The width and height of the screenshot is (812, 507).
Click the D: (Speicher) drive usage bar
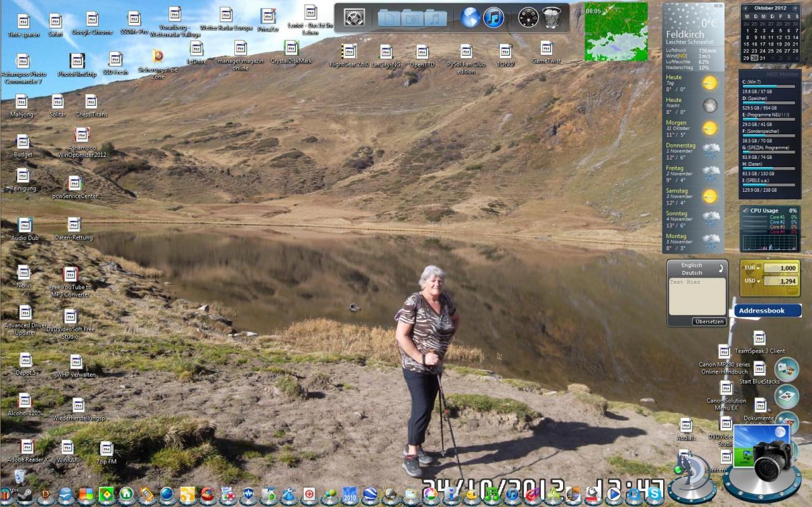click(769, 103)
